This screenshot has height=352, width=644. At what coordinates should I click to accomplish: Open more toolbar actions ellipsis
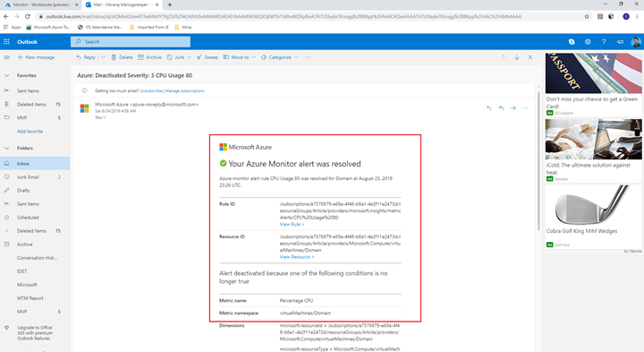point(307,57)
